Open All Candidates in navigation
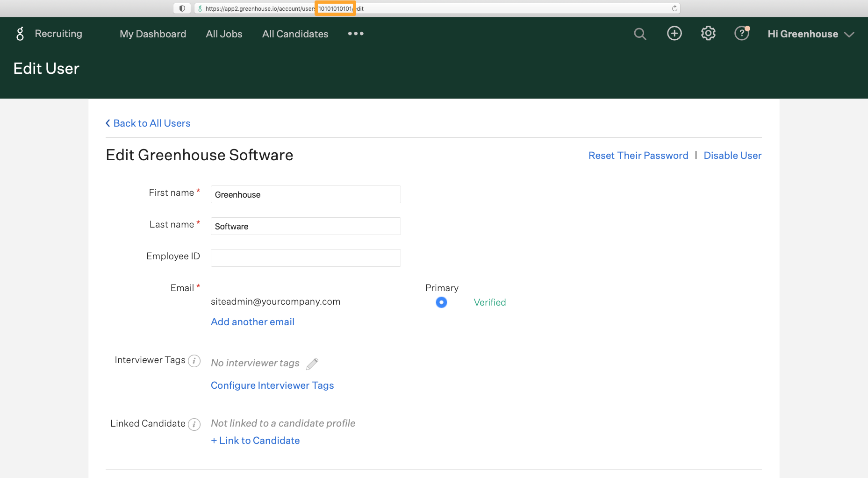868x478 pixels. 295,34
